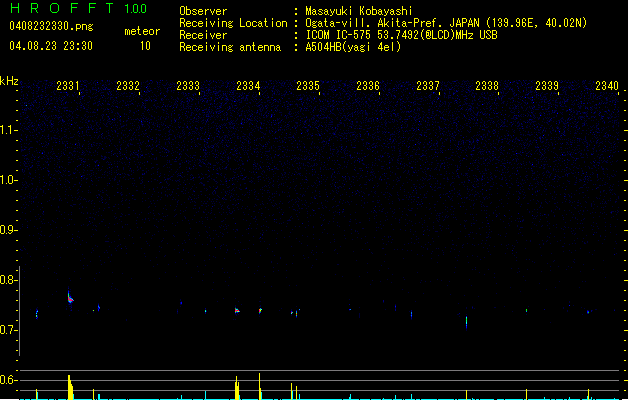Click the kHz axis unit label
The image size is (629, 400).
click(9, 81)
